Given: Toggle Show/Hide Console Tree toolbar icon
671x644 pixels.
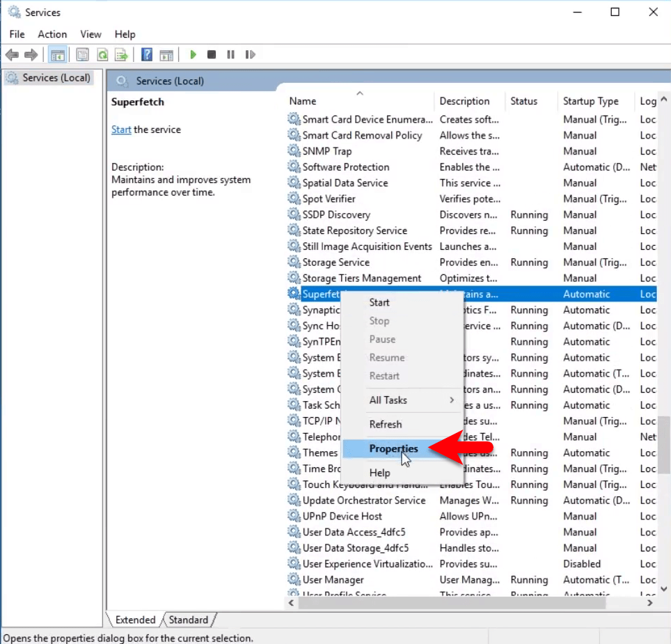Looking at the screenshot, I should point(57,55).
